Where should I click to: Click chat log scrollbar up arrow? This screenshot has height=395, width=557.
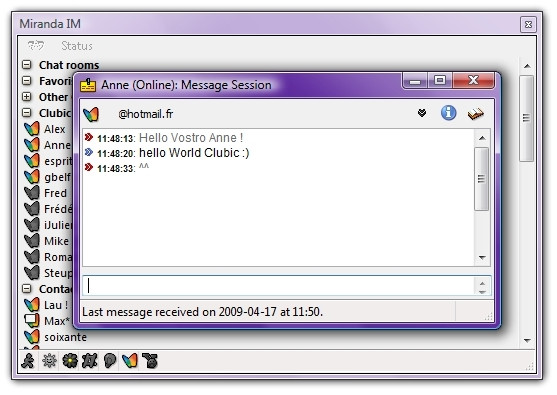[482, 138]
